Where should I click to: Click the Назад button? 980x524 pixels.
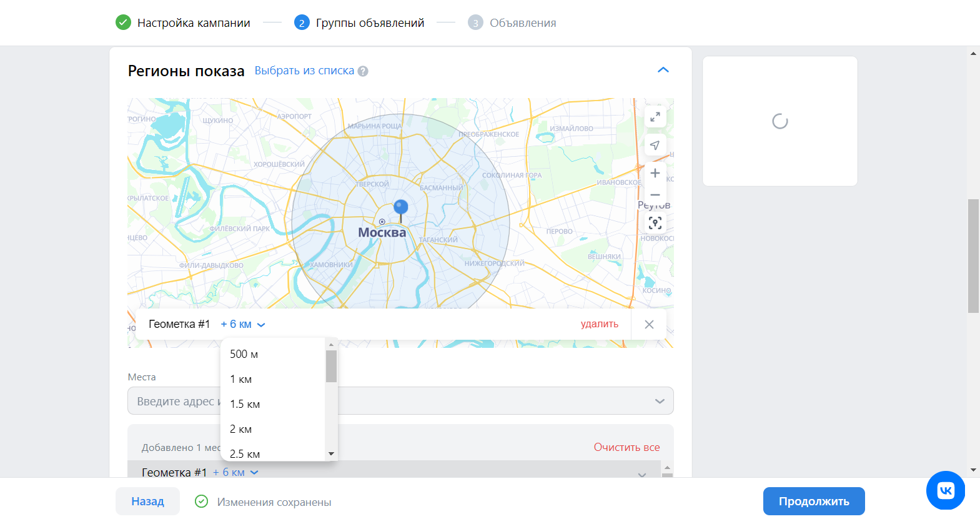tap(147, 502)
